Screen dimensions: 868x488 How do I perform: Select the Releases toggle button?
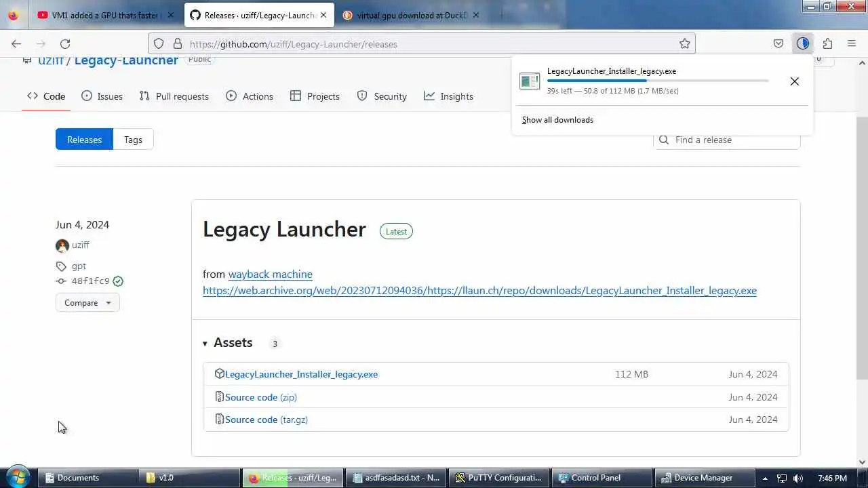tap(84, 140)
